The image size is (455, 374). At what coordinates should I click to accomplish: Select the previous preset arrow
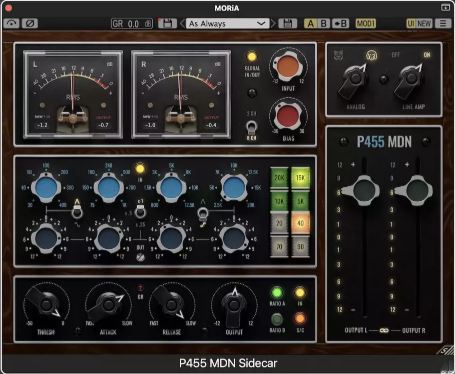click(182, 23)
